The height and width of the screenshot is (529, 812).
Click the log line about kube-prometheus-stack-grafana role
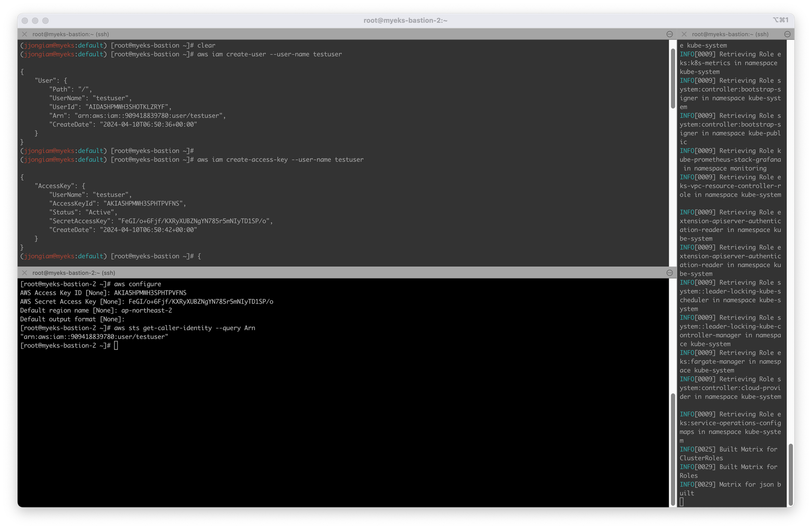click(730, 160)
